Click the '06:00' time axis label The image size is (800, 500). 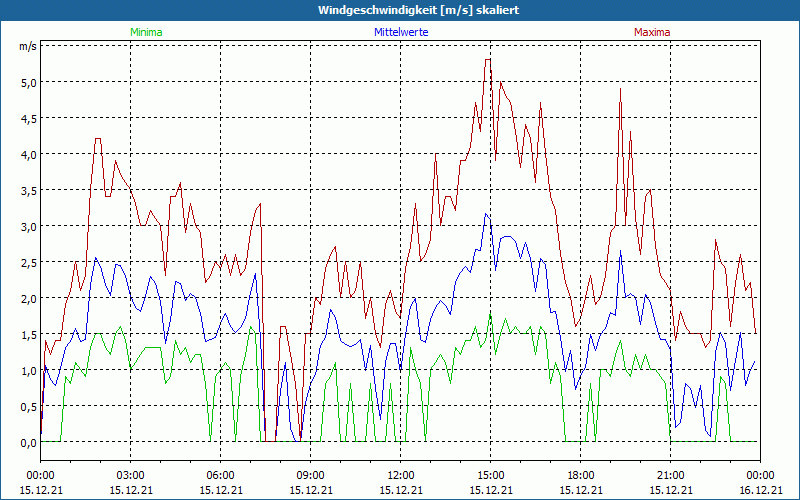pyautogui.click(x=220, y=476)
